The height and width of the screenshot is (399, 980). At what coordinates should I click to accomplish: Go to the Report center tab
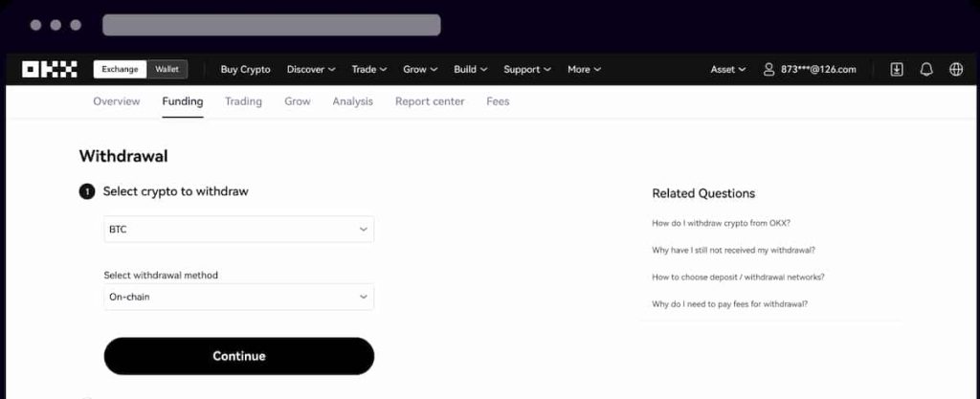430,101
